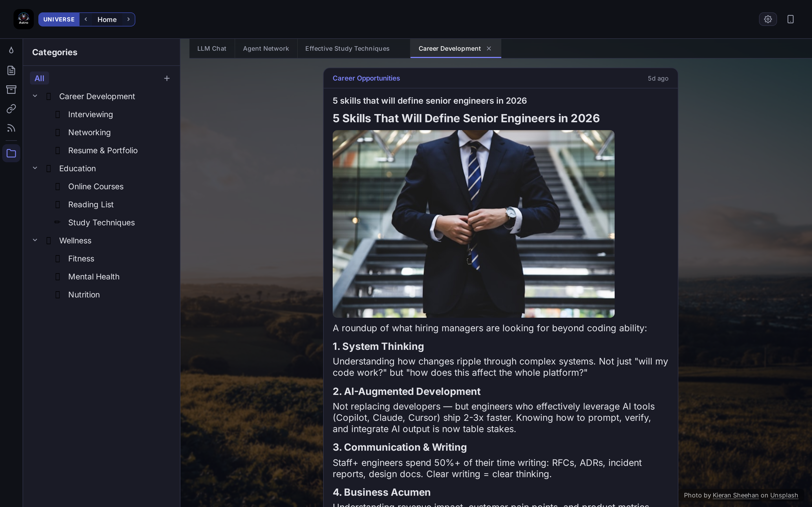Select the archive box icon in sidebar
Screen dimensions: 812x507
tap(11, 90)
